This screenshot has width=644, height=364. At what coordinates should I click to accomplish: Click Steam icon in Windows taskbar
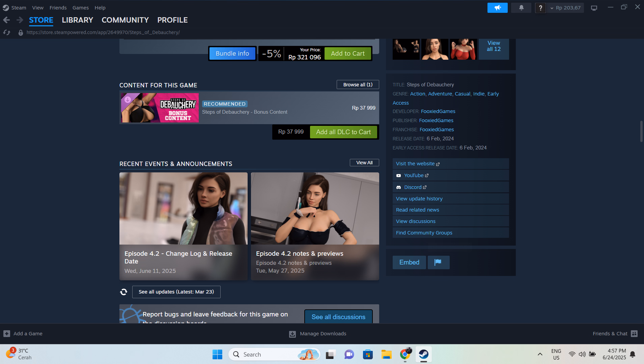point(423,354)
